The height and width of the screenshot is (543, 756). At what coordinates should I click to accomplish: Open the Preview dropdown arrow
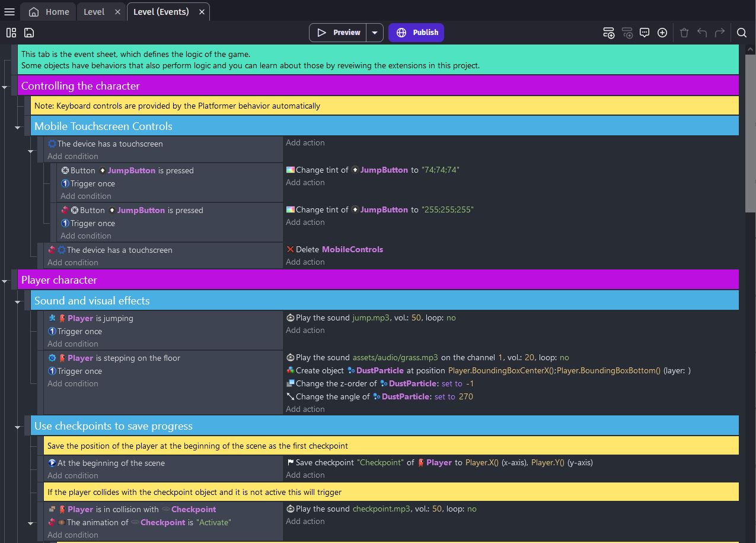(375, 33)
